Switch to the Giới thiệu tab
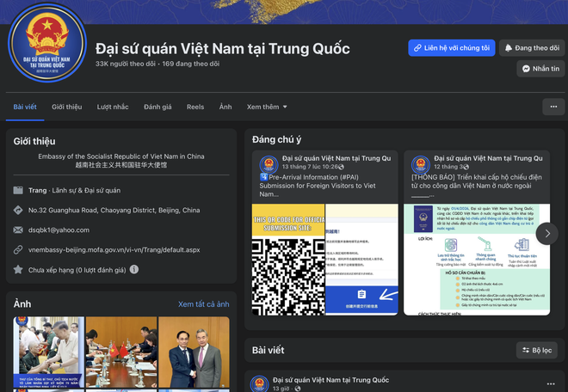This screenshot has width=568, height=392. [66, 107]
